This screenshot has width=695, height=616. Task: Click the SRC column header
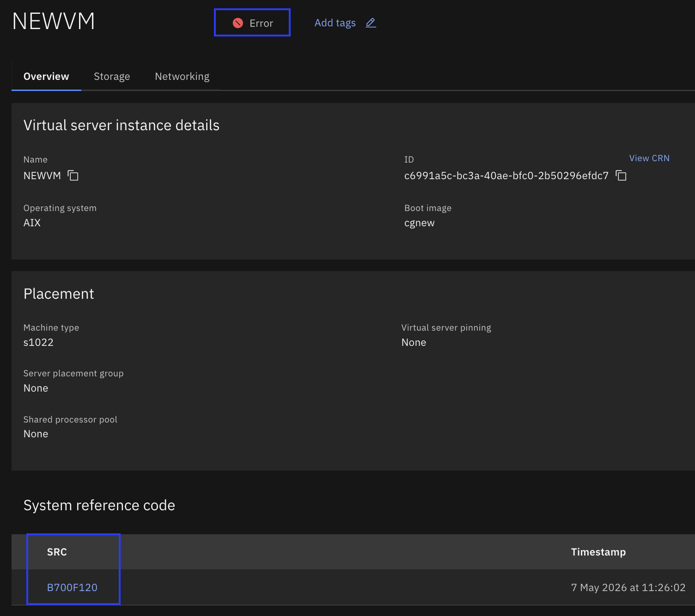(x=57, y=552)
